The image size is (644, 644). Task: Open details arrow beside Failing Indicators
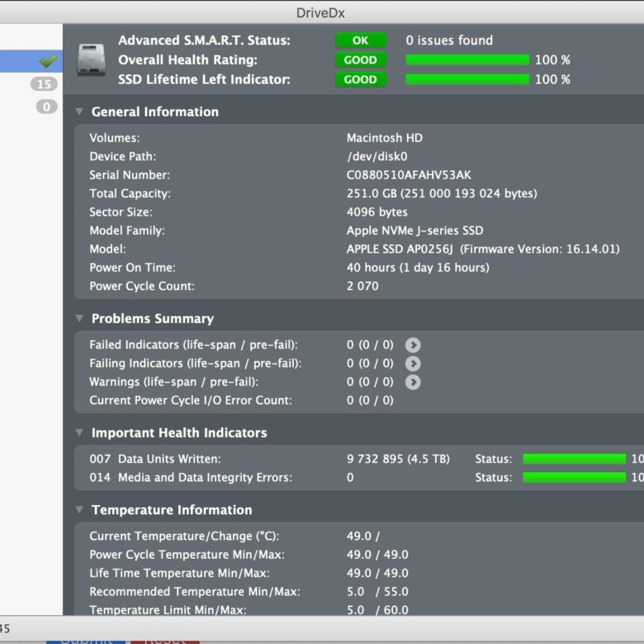tap(413, 363)
